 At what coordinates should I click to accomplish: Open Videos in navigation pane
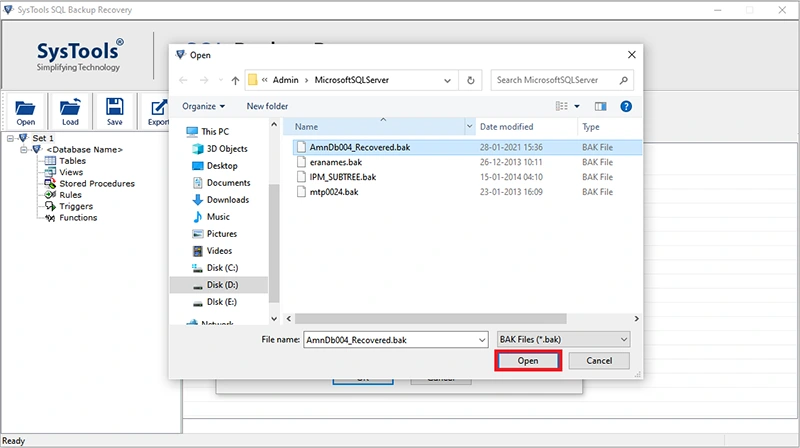[212, 251]
